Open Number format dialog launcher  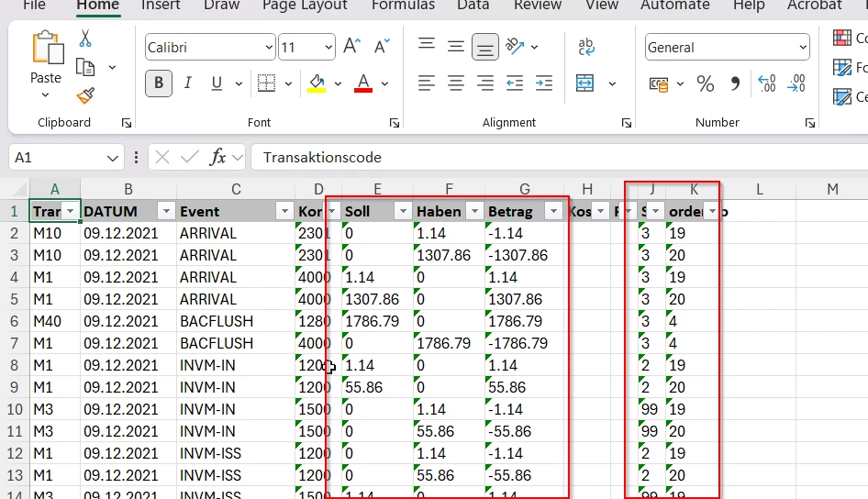coord(810,123)
